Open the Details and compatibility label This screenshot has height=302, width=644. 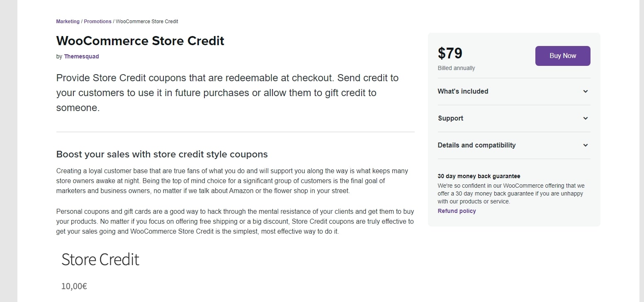pos(476,145)
